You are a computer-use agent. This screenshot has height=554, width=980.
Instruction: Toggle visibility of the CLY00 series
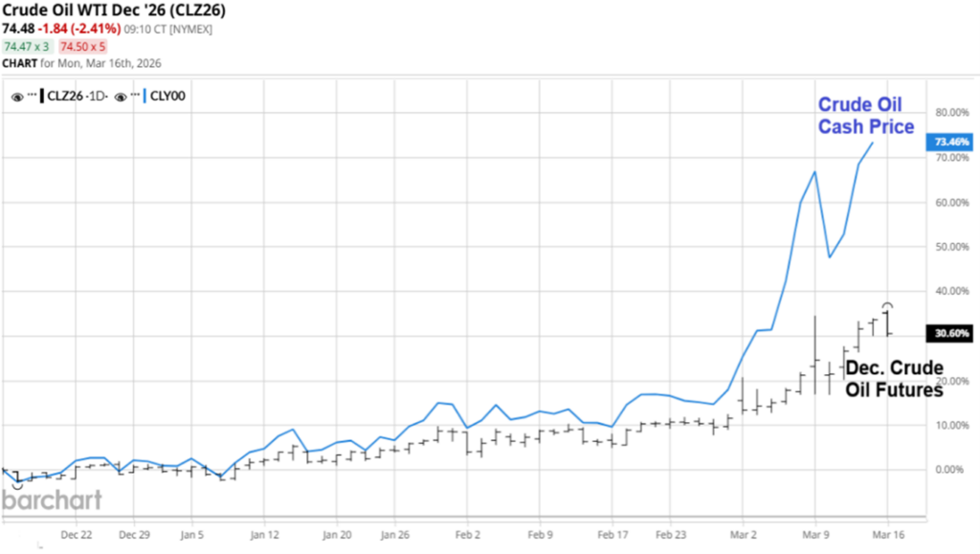pyautogui.click(x=121, y=97)
